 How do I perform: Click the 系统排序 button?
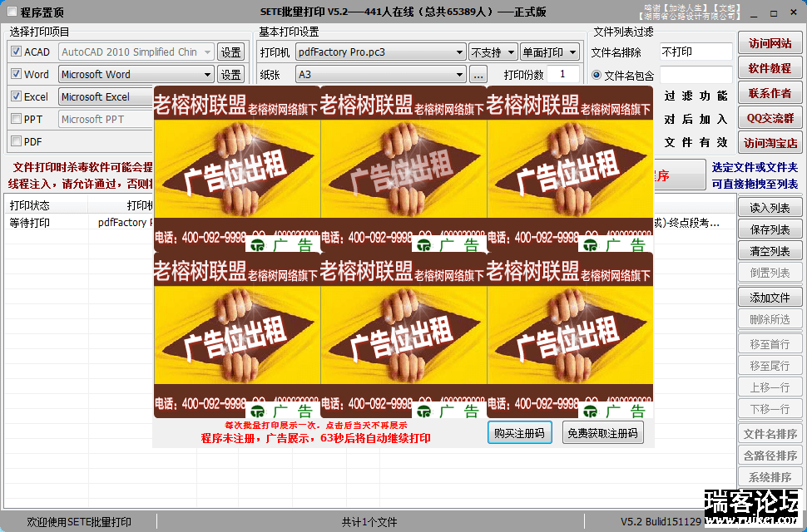click(770, 477)
